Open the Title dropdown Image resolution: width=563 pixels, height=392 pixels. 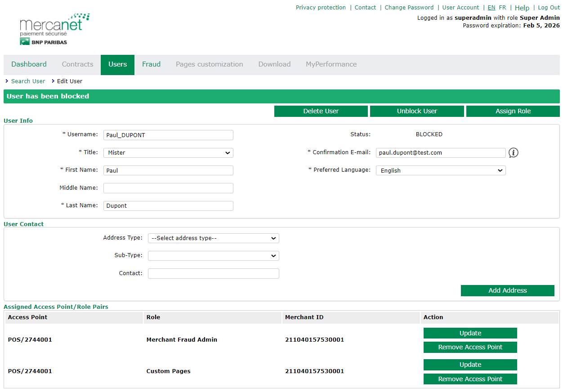(168, 153)
